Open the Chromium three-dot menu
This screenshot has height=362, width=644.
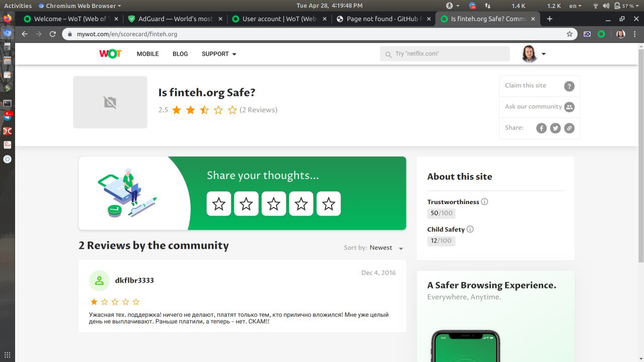(x=635, y=34)
